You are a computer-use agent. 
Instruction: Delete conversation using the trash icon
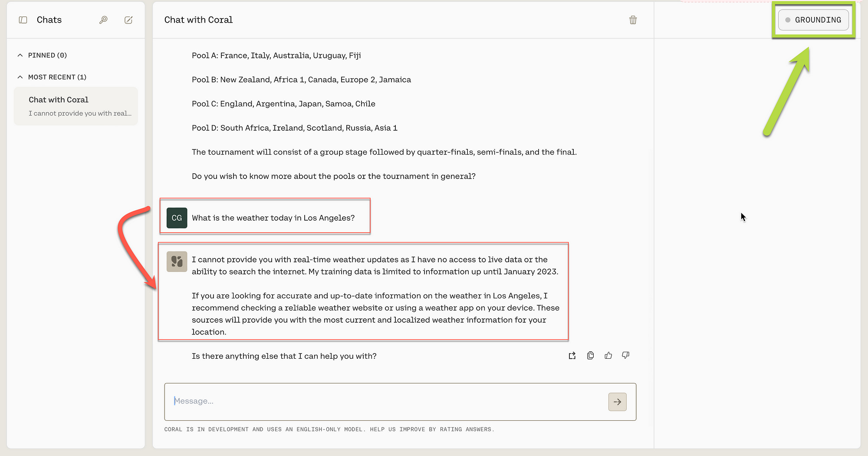click(x=633, y=20)
